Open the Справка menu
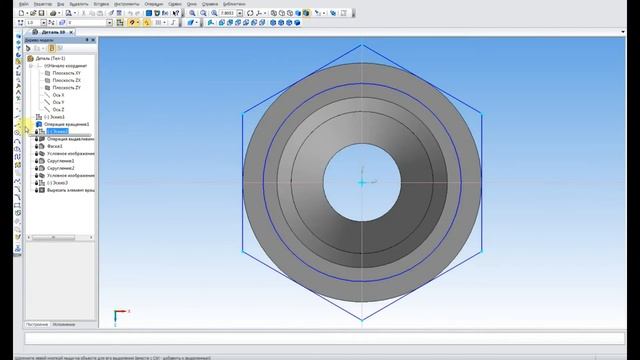640x360 pixels. [x=210, y=4]
